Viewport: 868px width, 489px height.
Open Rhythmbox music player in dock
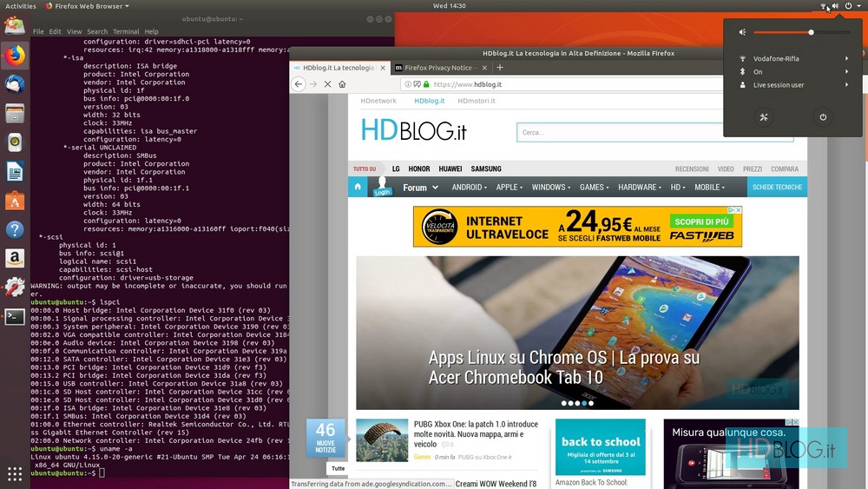point(15,142)
